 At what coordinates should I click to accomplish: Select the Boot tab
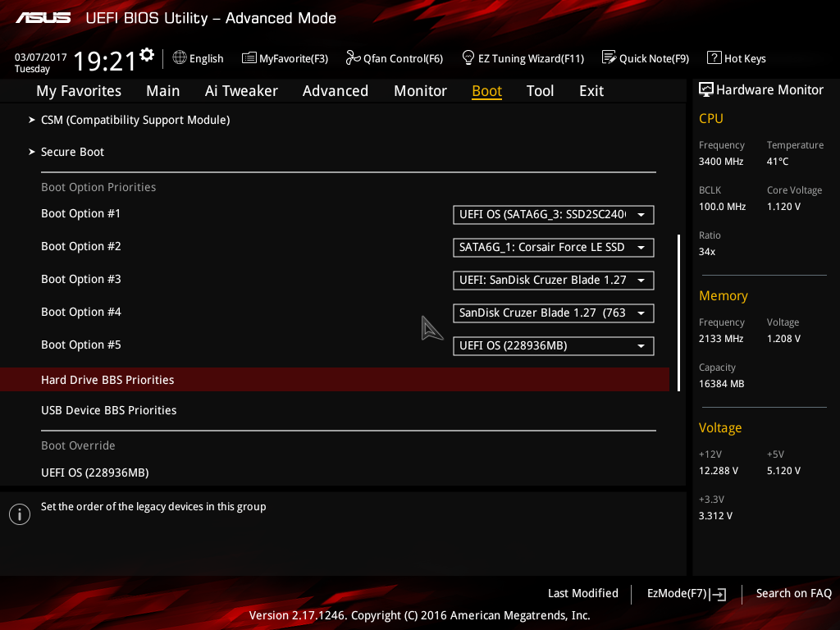(486, 91)
